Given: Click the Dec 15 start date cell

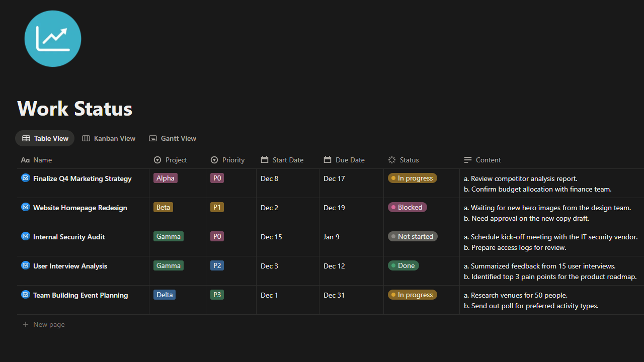Looking at the screenshot, I should pyautogui.click(x=288, y=241).
